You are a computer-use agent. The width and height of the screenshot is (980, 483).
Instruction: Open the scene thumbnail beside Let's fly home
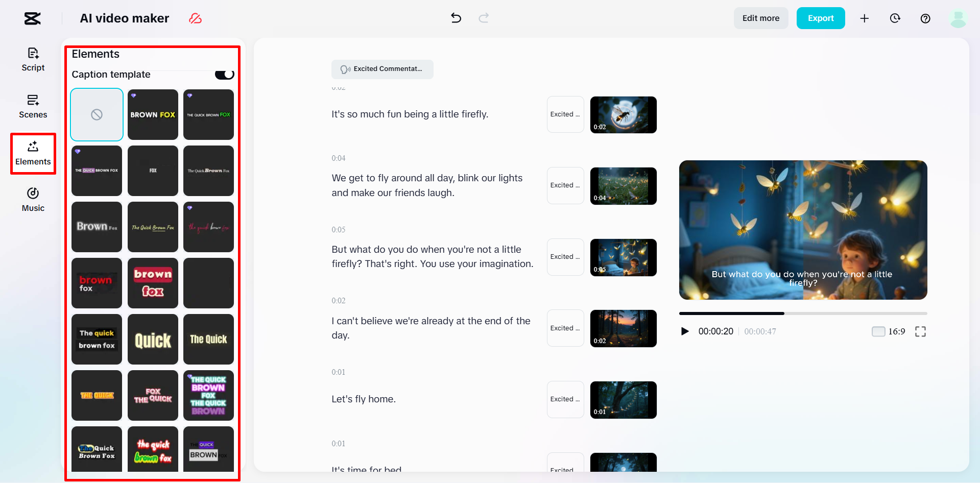coord(623,400)
